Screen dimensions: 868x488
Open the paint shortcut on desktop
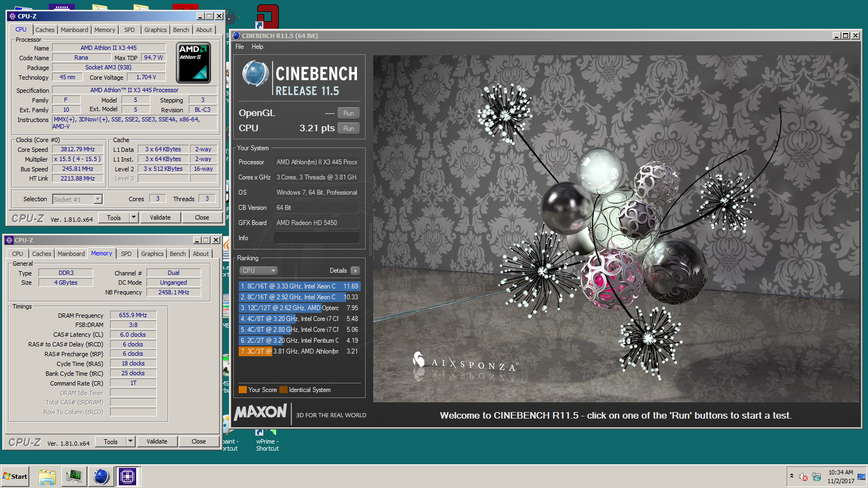[x=230, y=441]
